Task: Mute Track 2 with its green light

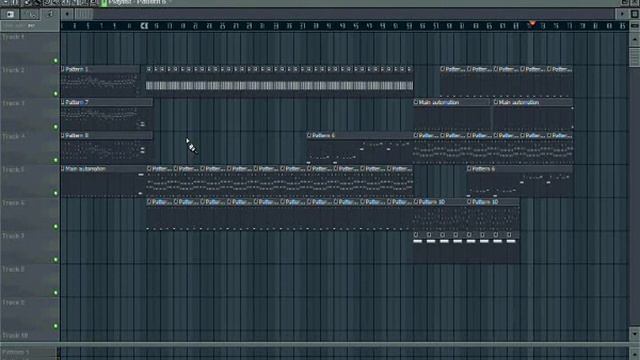Action: [56, 93]
